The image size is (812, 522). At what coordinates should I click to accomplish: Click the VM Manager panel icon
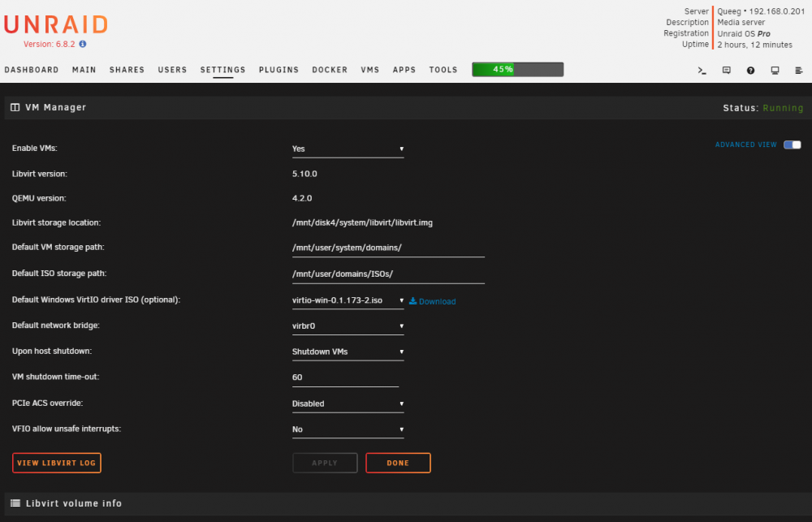point(15,107)
